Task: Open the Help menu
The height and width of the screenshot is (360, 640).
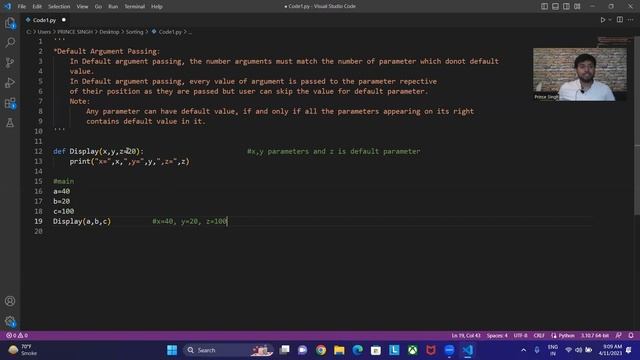Action: click(x=157, y=7)
